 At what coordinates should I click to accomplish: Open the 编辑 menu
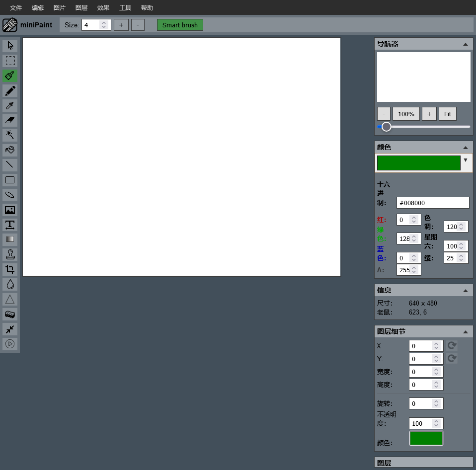point(38,7)
